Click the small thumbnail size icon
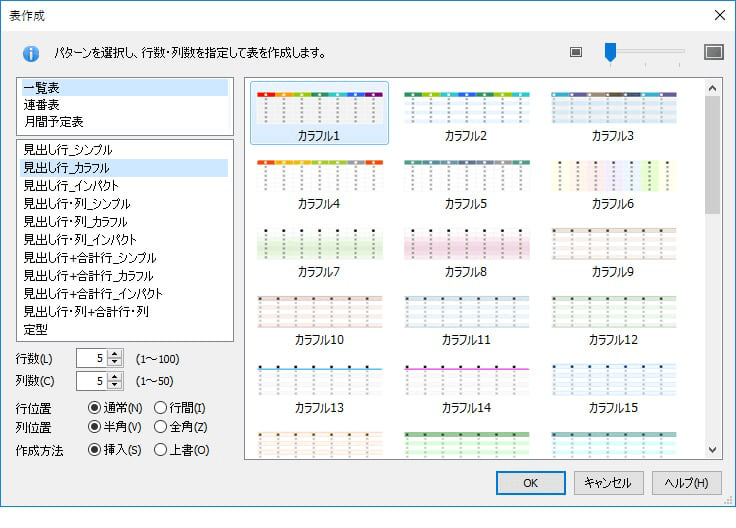Screen dimensions: 736x528 [x=576, y=52]
